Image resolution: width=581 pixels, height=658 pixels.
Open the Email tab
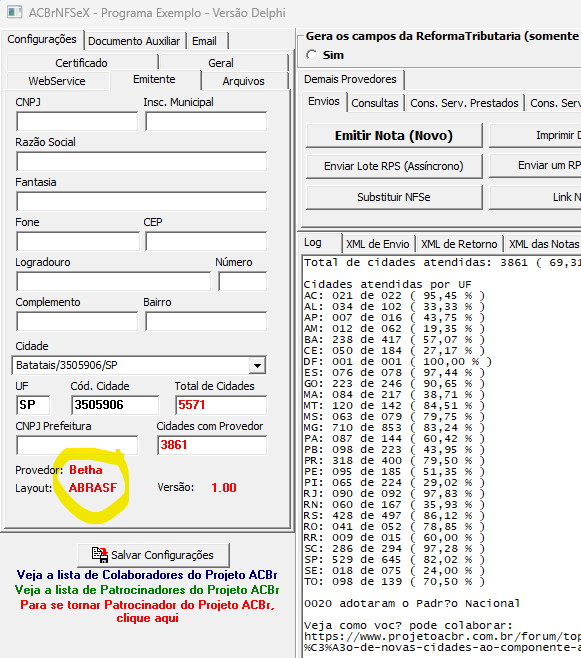pyautogui.click(x=204, y=41)
